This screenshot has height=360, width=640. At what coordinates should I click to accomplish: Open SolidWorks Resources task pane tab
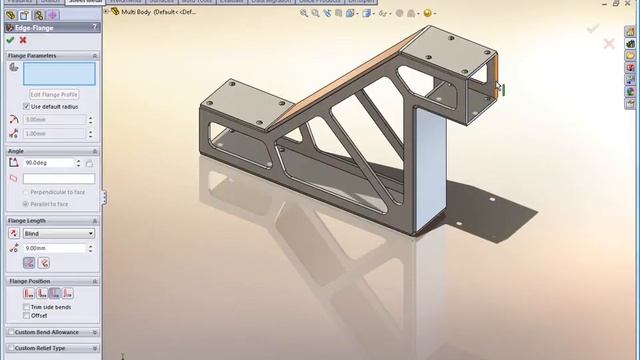pyautogui.click(x=630, y=31)
